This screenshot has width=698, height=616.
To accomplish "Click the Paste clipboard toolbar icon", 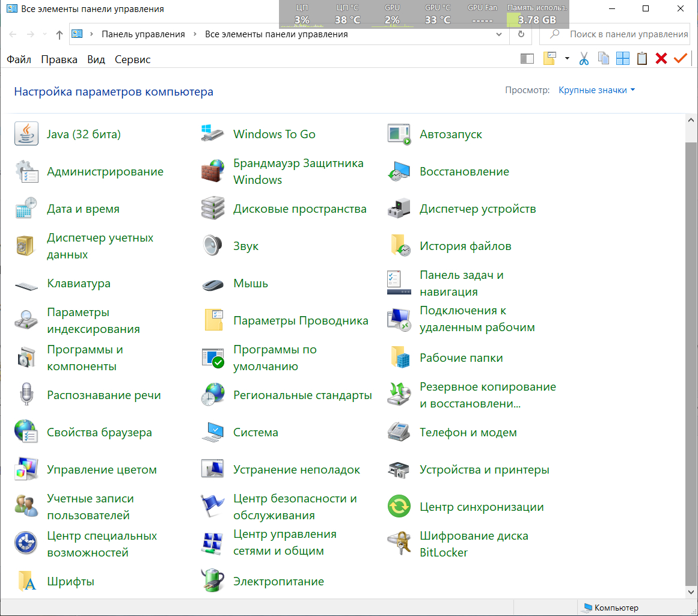I will click(642, 58).
